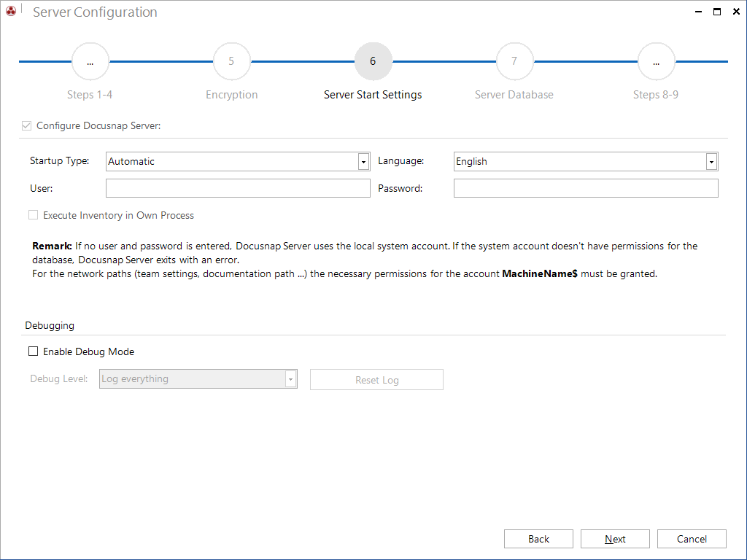
Task: Click the Debugging section heading
Action: [50, 326]
